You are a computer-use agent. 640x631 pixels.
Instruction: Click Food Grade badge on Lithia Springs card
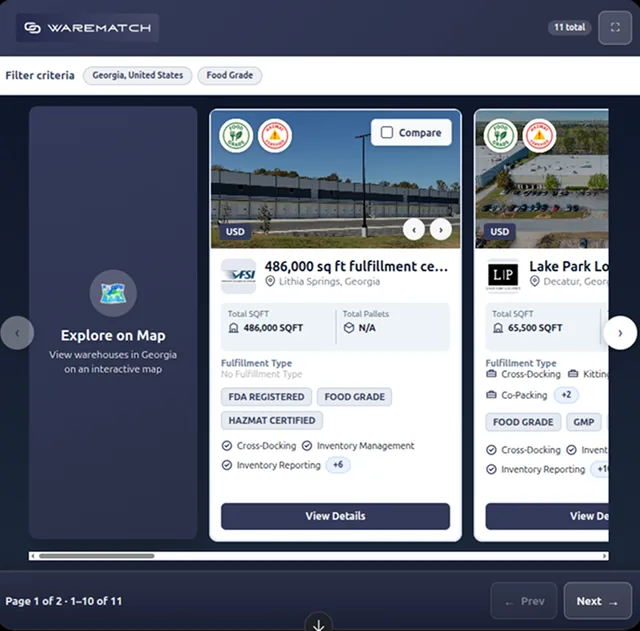pos(236,136)
